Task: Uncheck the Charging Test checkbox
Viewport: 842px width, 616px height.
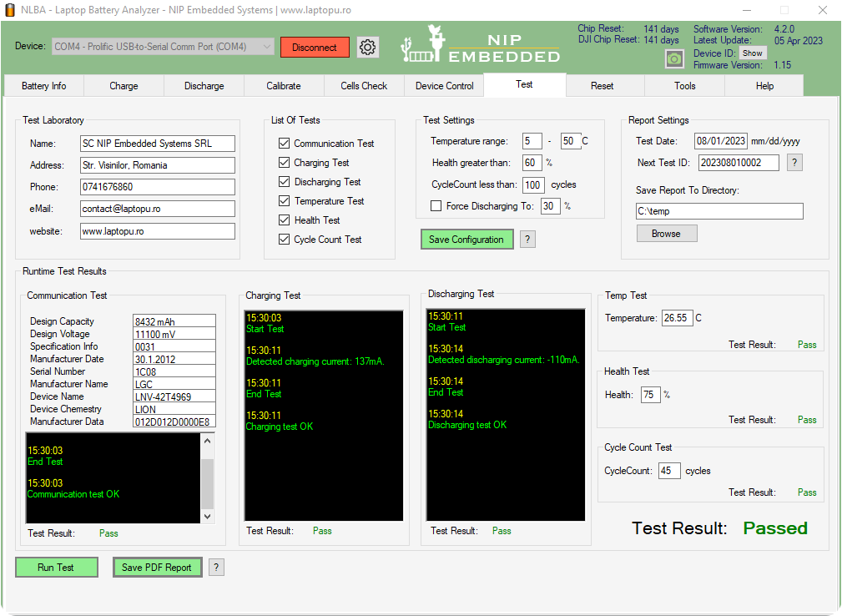Action: coord(284,162)
